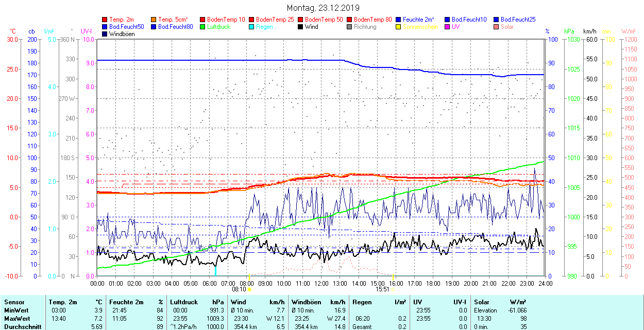Click the solar max time 13:30
Image resolution: width=644 pixels, height=330 pixels.
click(484, 319)
